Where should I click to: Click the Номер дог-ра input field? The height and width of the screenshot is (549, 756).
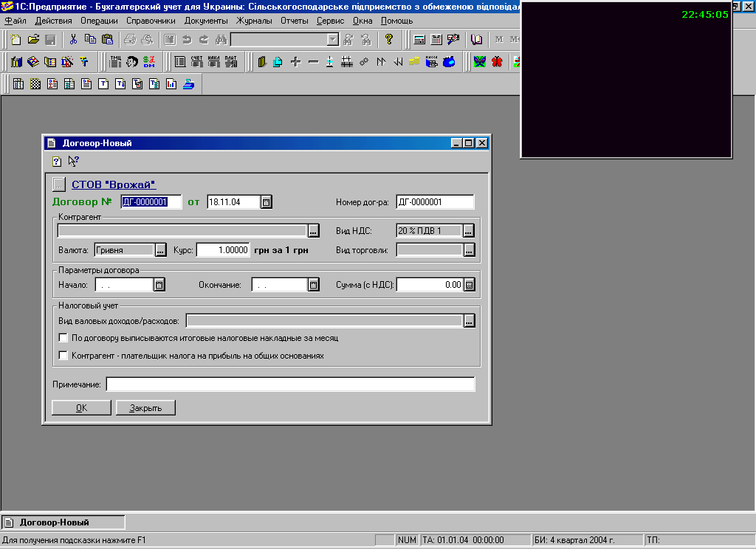pyautogui.click(x=435, y=202)
